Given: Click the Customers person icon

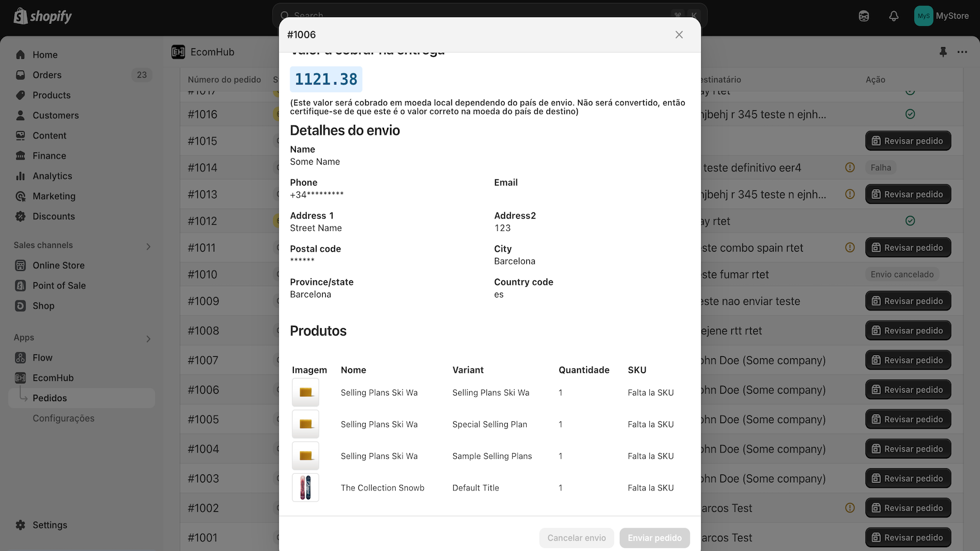Looking at the screenshot, I should pyautogui.click(x=20, y=115).
